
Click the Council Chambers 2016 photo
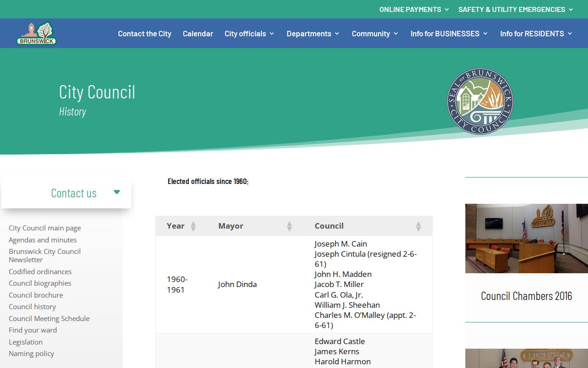[526, 238]
